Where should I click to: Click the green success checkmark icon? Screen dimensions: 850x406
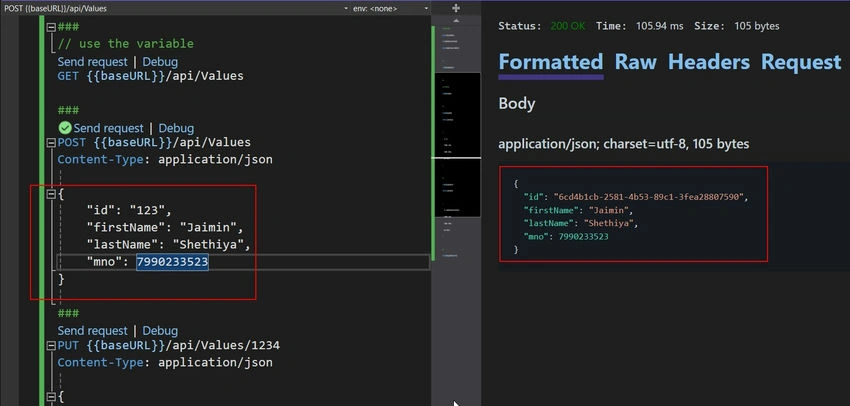click(x=65, y=128)
